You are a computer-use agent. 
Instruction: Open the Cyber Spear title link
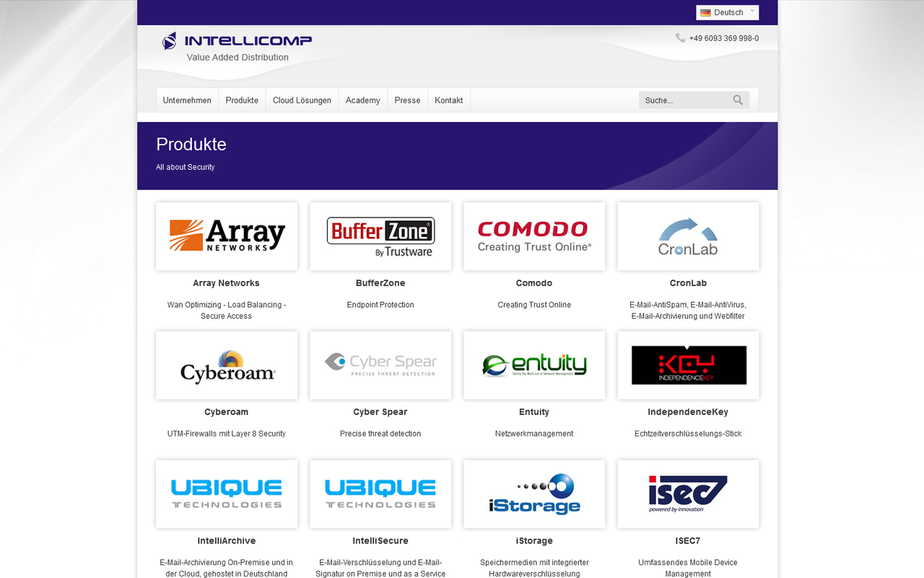(380, 412)
